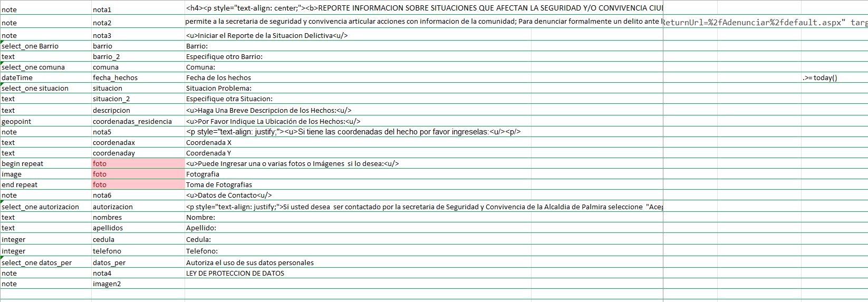Click the 'geopoint' type cell
Image resolution: width=868 pixels, height=302 pixels.
(x=46, y=121)
